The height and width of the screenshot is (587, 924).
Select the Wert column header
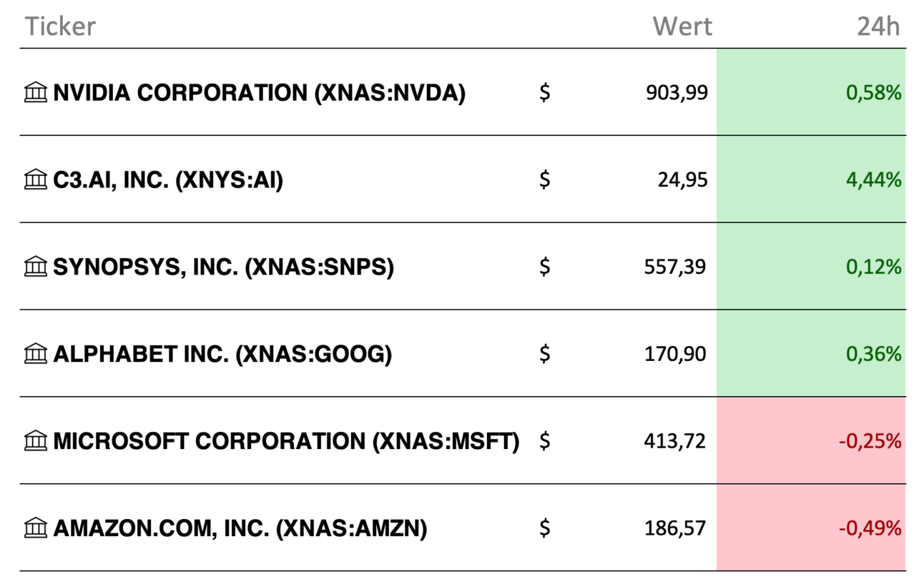pyautogui.click(x=682, y=26)
